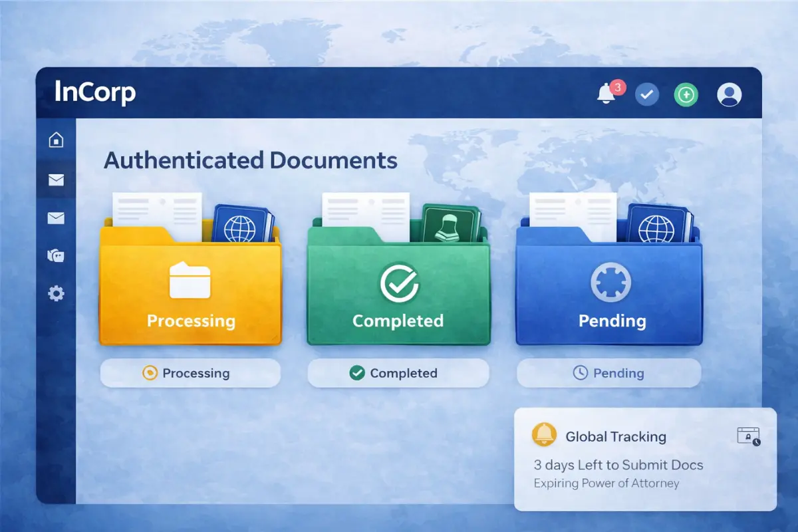Expand the Completed folder
This screenshot has height=532, width=798.
coord(398,293)
